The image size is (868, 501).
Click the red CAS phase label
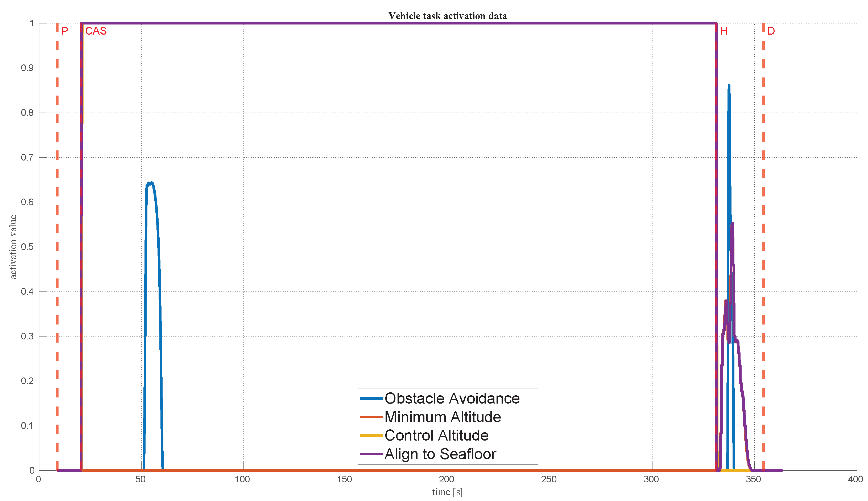(96, 31)
